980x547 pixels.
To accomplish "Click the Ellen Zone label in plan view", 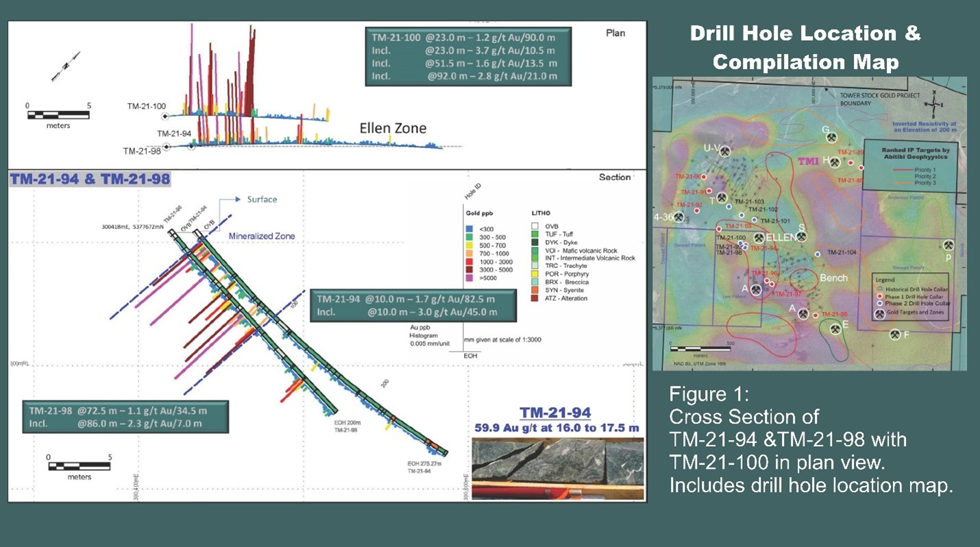I will tap(393, 128).
